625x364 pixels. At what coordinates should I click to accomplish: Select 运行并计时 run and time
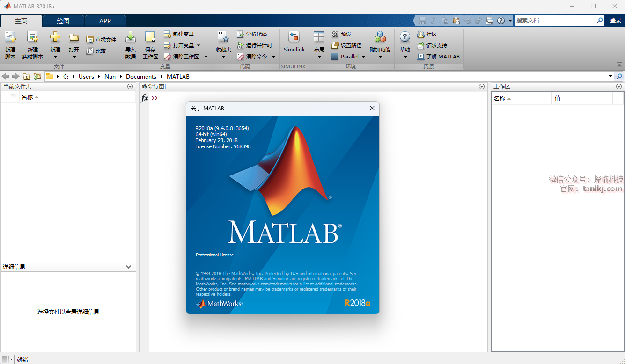point(254,45)
